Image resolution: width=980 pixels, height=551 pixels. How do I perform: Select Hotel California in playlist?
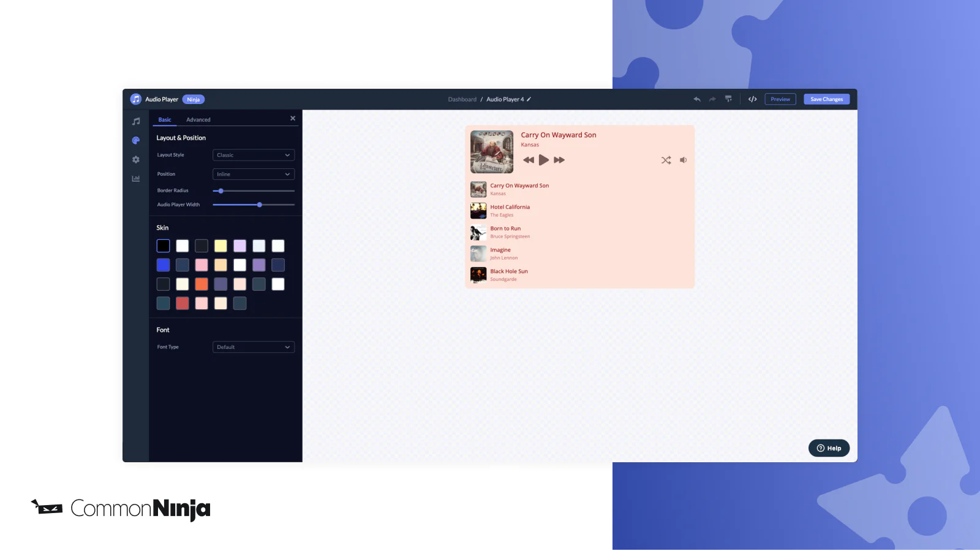[x=579, y=211]
